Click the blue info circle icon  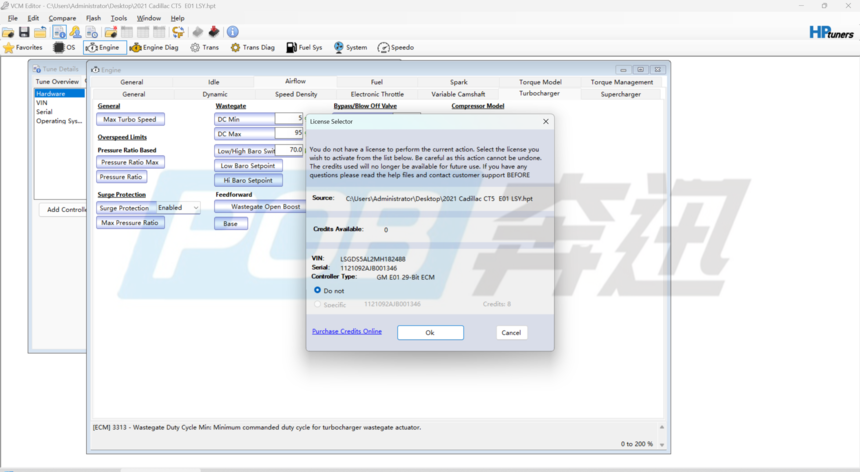pyautogui.click(x=233, y=32)
